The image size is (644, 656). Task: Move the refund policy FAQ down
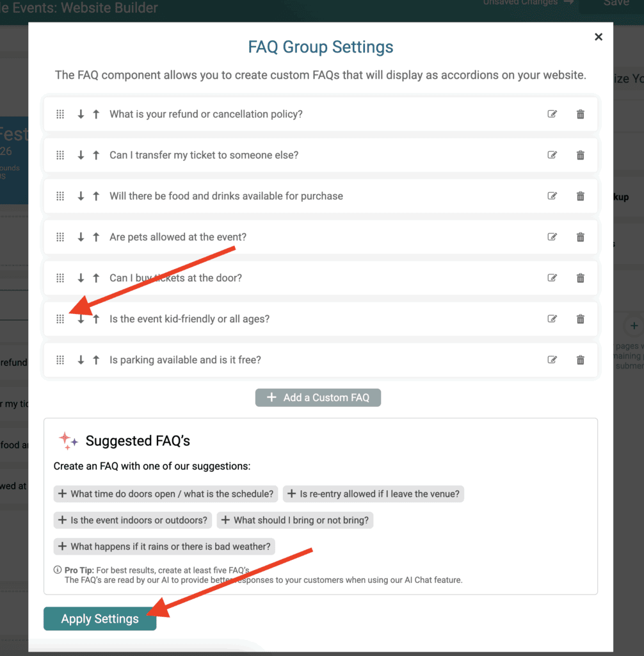[x=81, y=114]
